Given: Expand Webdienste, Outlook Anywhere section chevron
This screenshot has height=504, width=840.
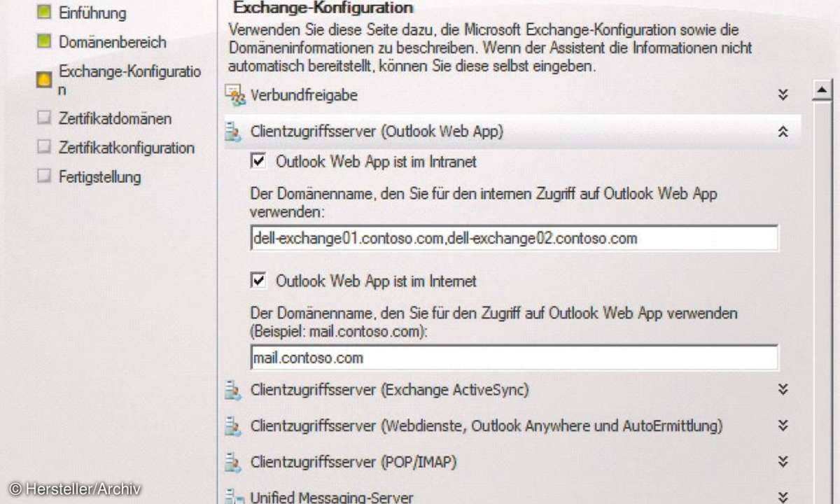Looking at the screenshot, I should click(x=783, y=426).
